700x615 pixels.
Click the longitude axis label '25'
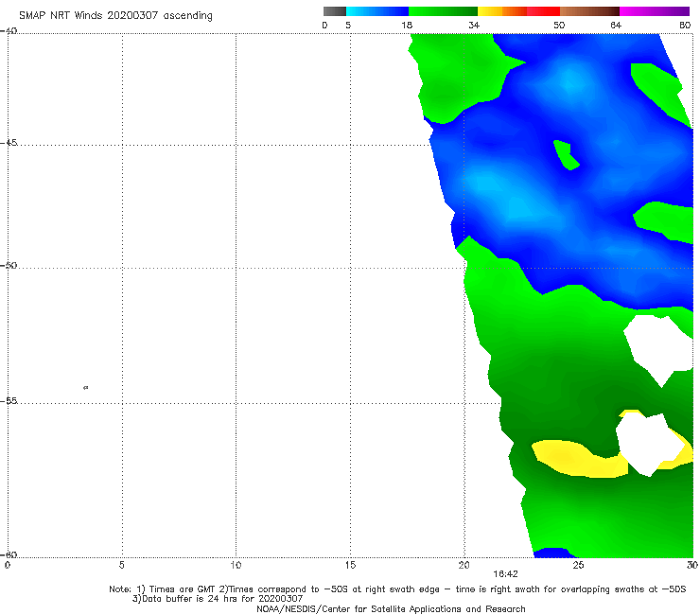click(578, 566)
